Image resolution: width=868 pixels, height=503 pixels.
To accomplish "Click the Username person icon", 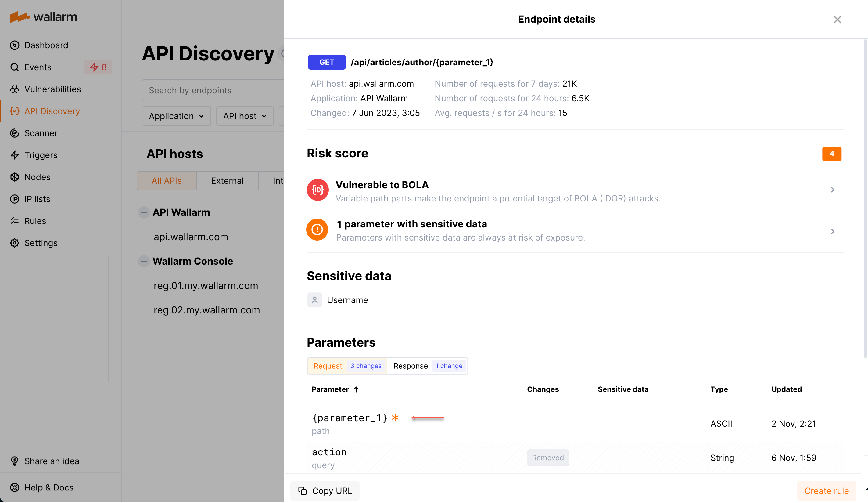I will [x=314, y=300].
